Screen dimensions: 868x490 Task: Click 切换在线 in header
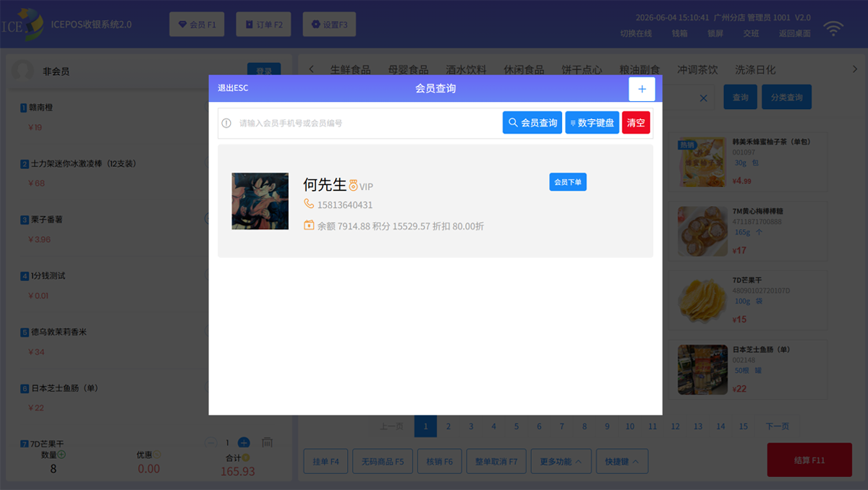636,33
